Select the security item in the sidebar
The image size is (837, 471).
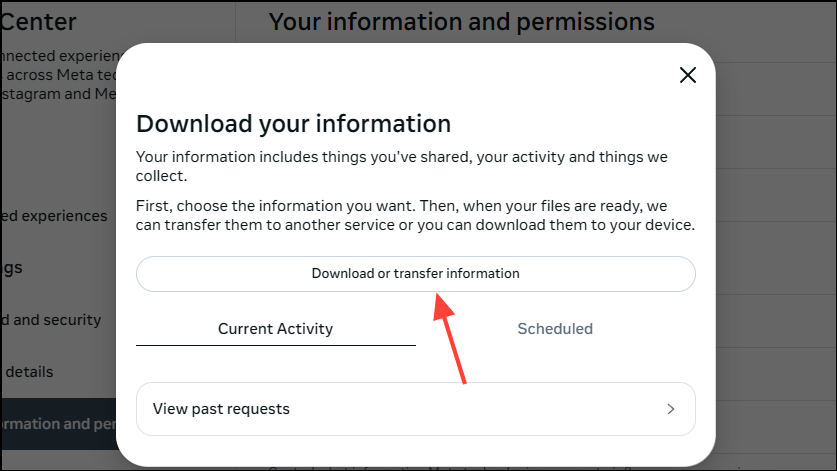pyautogui.click(x=52, y=320)
